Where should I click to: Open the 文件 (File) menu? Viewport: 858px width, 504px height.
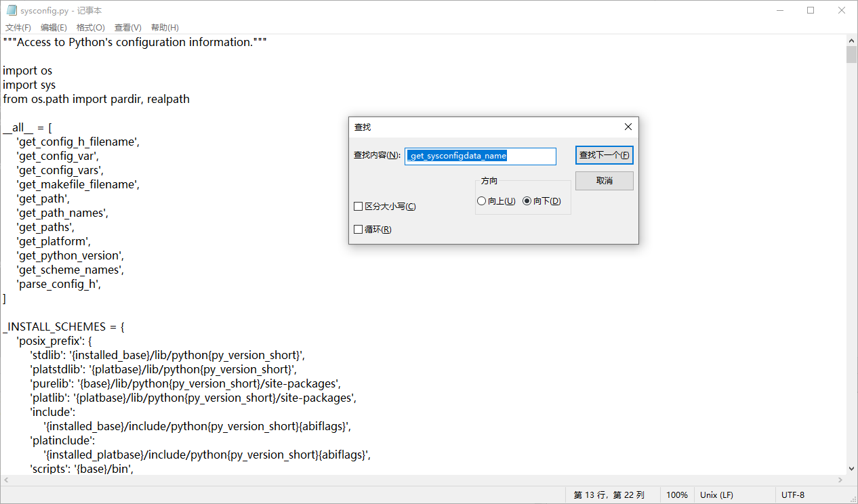coord(17,27)
